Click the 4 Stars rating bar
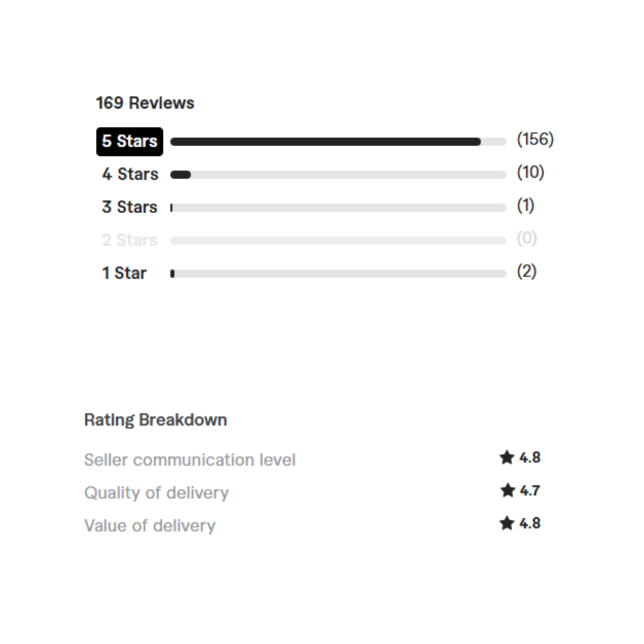This screenshot has height=644, width=644. 338,175
